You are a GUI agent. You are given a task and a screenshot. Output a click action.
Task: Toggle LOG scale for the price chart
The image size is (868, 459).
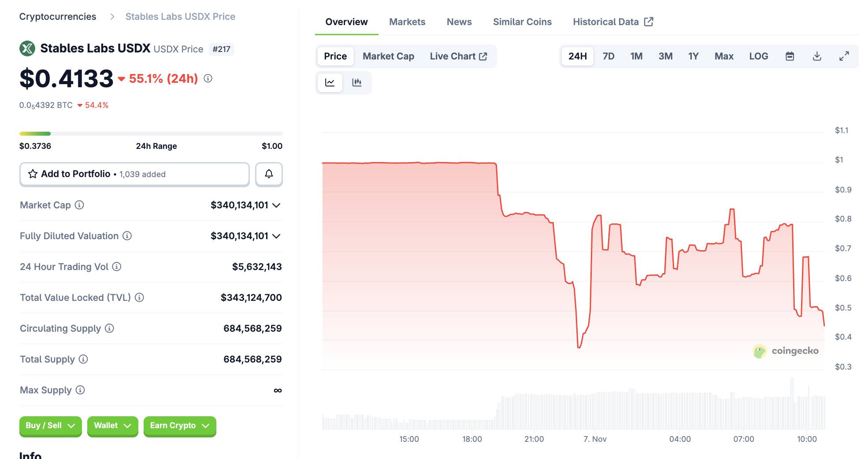pos(758,56)
